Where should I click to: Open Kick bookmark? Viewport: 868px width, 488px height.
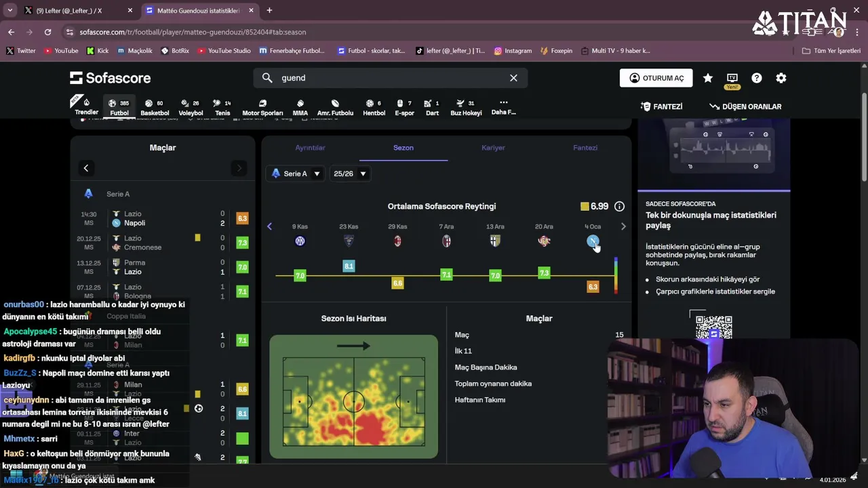click(x=97, y=51)
